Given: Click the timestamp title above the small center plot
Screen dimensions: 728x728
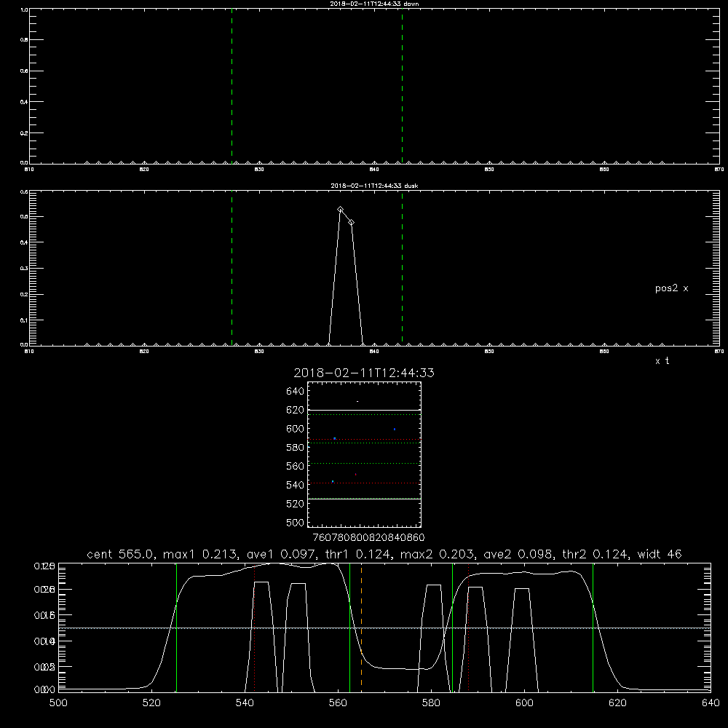Looking at the screenshot, I should pos(364,373).
